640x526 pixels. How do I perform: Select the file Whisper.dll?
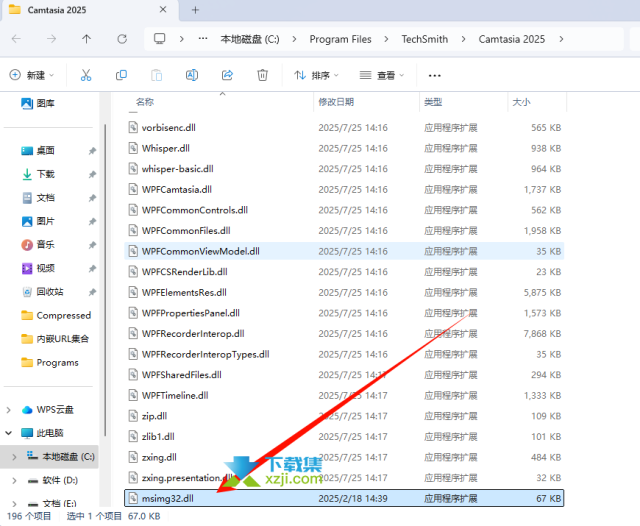(344, 148)
